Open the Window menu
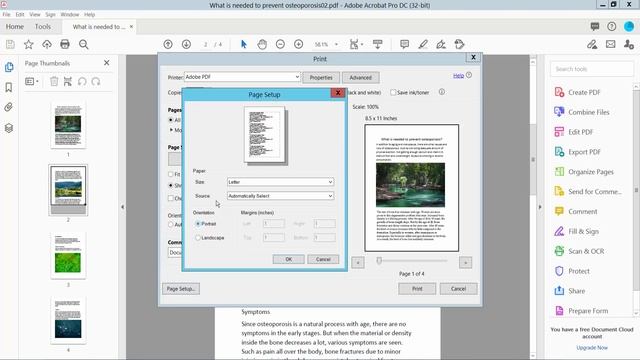This screenshot has height=360, width=640. [x=70, y=14]
